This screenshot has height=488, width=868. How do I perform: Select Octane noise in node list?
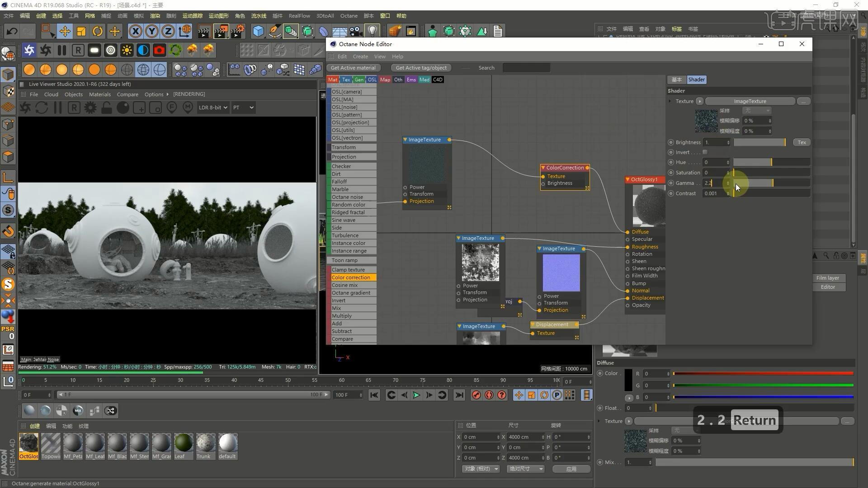pyautogui.click(x=351, y=197)
